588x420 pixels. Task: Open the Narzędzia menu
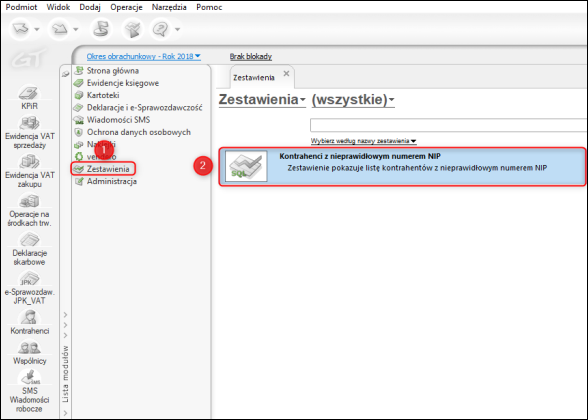(169, 7)
